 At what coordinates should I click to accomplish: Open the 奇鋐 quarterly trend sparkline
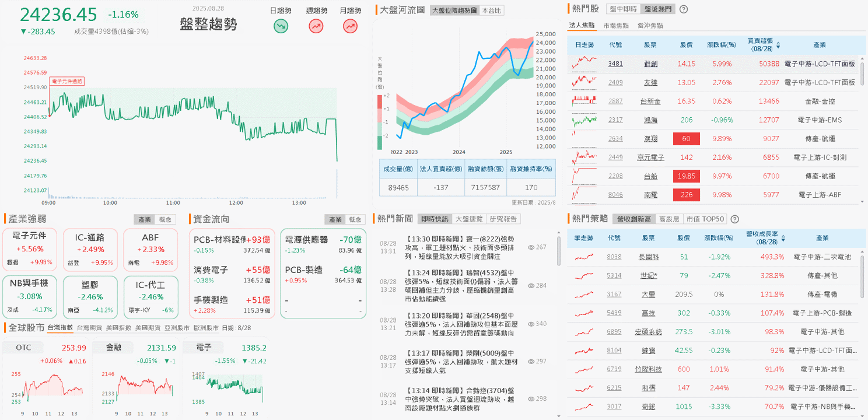coord(584,406)
